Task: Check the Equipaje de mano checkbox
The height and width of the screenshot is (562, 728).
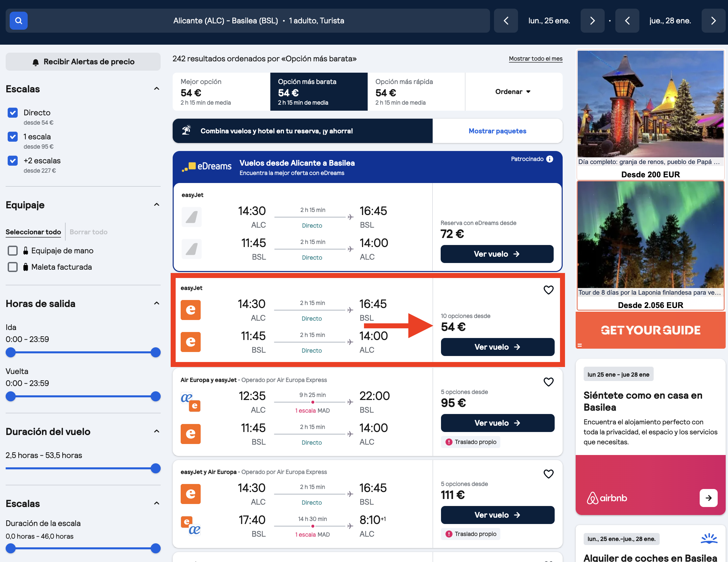Action: point(13,251)
